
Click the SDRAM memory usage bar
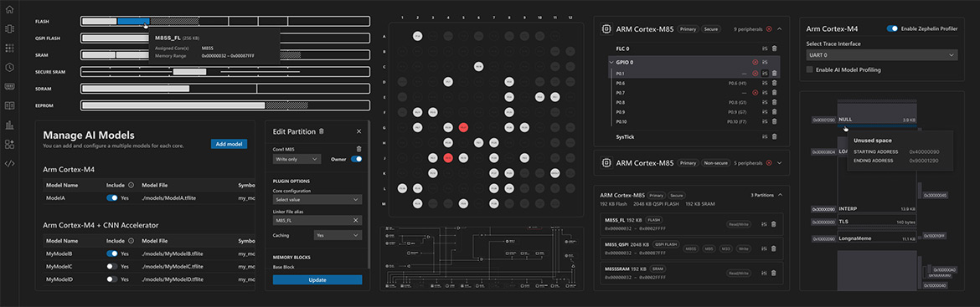coord(225,89)
